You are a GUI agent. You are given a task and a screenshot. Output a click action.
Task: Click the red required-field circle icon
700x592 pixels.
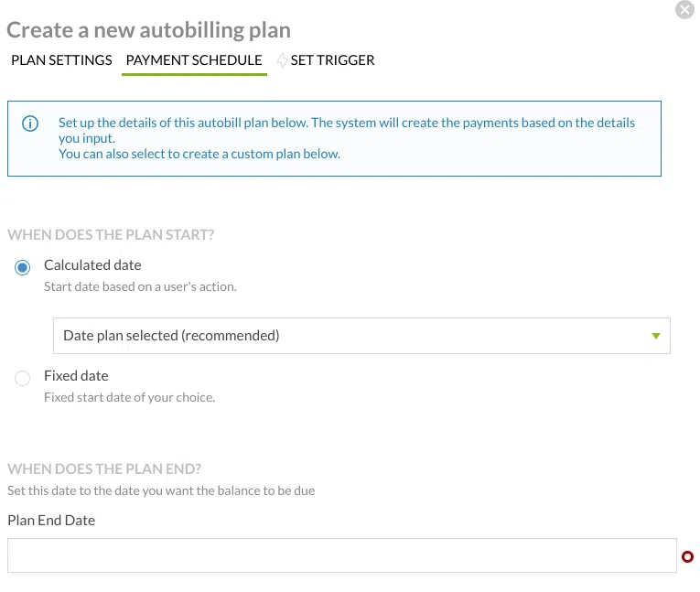(688, 556)
